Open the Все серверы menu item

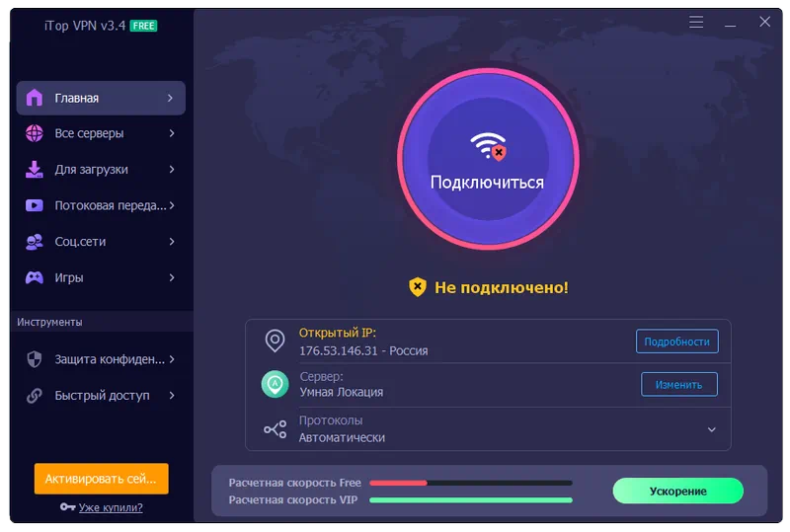coord(101,133)
